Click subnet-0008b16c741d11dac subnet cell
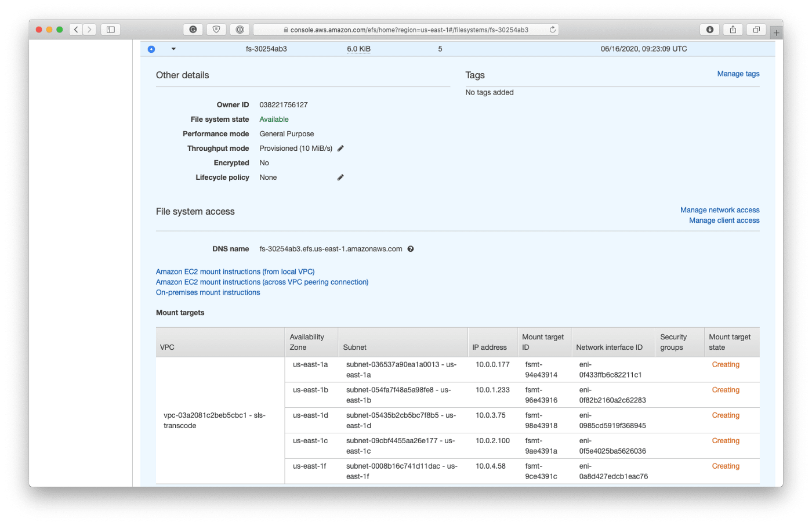This screenshot has height=525, width=812. 402,472
